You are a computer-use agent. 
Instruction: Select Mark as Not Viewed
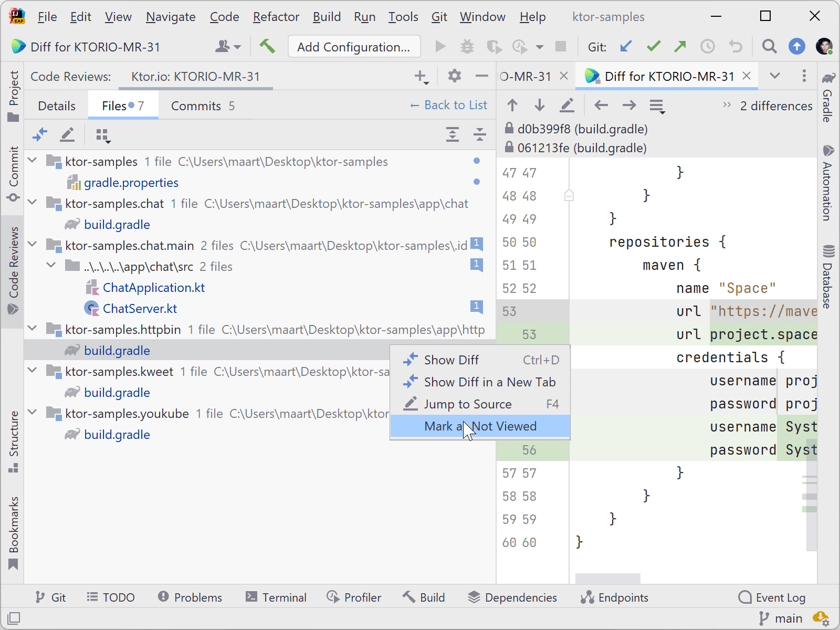coord(480,426)
